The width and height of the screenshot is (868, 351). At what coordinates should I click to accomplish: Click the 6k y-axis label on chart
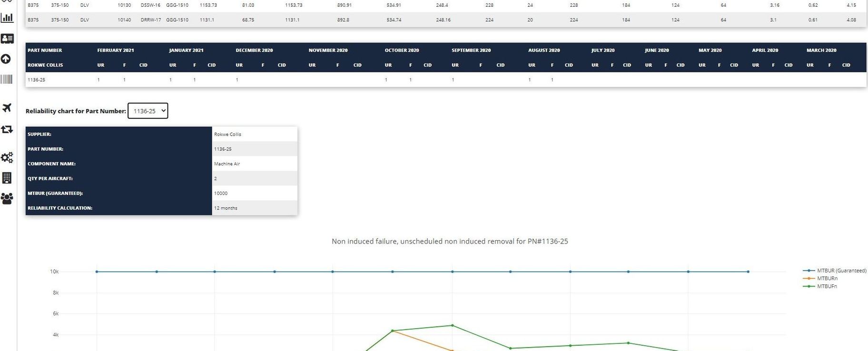(x=56, y=313)
